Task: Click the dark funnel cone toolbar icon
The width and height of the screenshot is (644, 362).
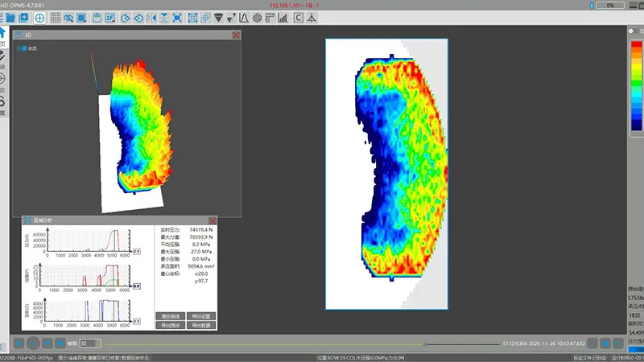Action: [x=218, y=18]
